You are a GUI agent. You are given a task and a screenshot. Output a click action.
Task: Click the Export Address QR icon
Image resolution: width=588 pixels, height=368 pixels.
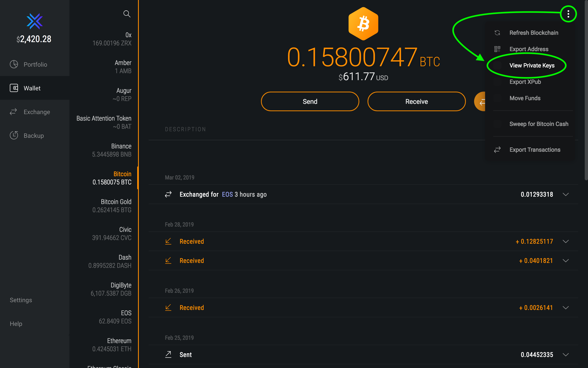497,49
